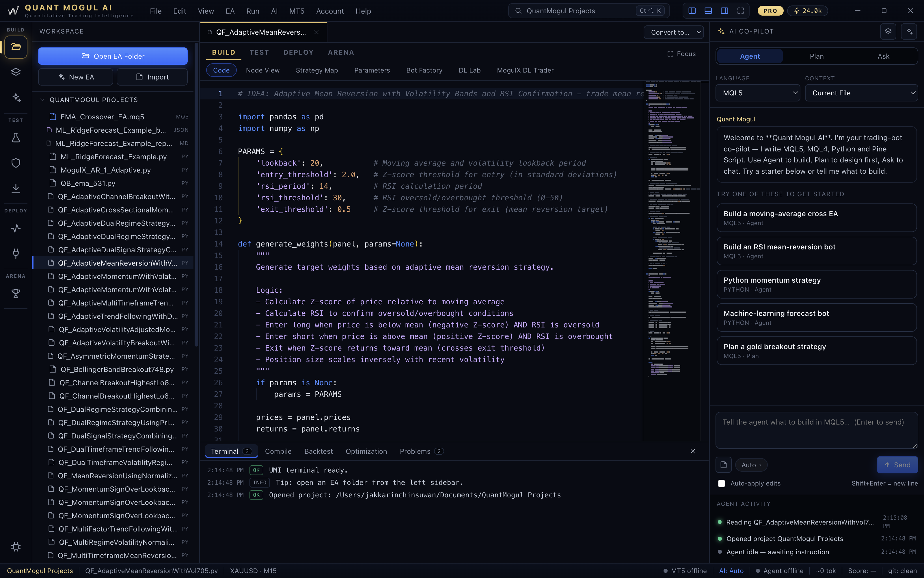Screen dimensions: 924x578
Task: Click the fullscreen layout icon in title bar
Action: click(740, 11)
